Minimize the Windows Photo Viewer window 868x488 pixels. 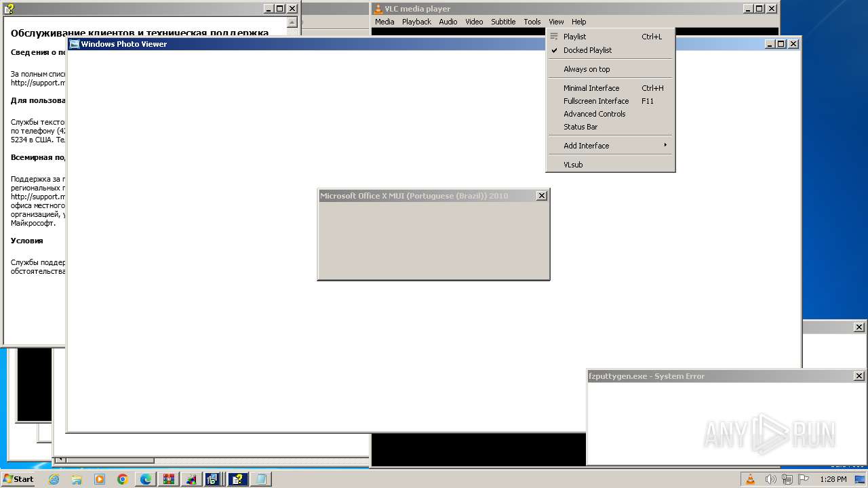click(770, 44)
